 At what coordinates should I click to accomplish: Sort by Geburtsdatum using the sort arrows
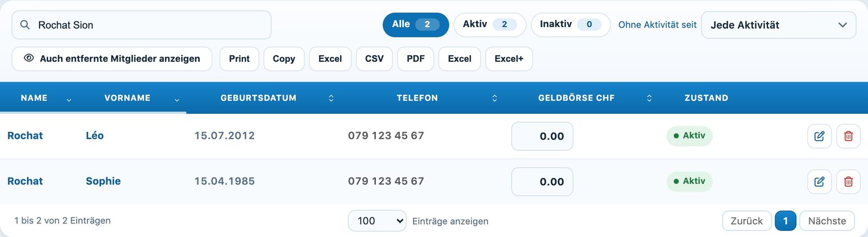[331, 98]
